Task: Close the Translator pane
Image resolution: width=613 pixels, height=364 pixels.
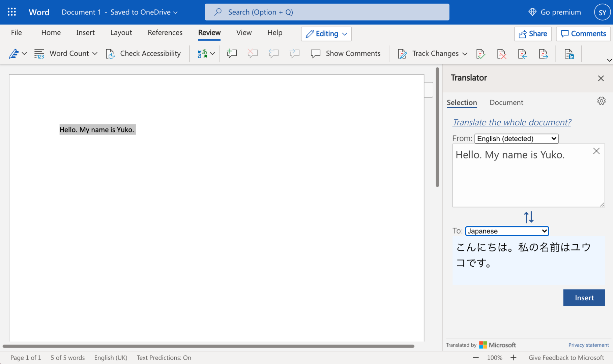Action: tap(601, 78)
